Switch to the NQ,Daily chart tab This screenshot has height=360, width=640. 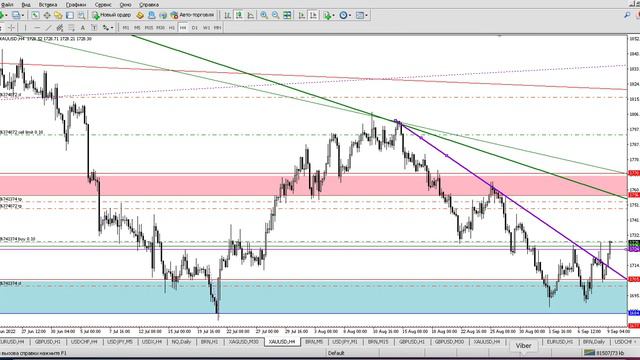coord(181,342)
